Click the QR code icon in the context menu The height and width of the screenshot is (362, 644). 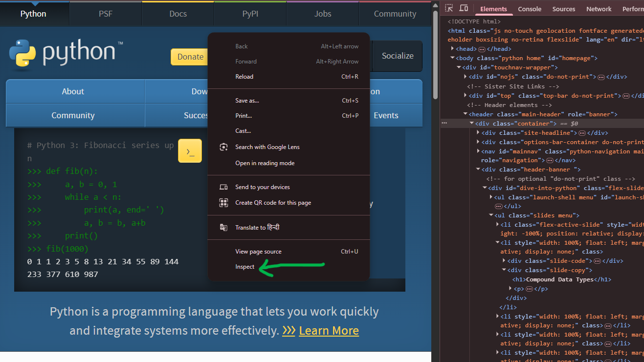coord(223,202)
